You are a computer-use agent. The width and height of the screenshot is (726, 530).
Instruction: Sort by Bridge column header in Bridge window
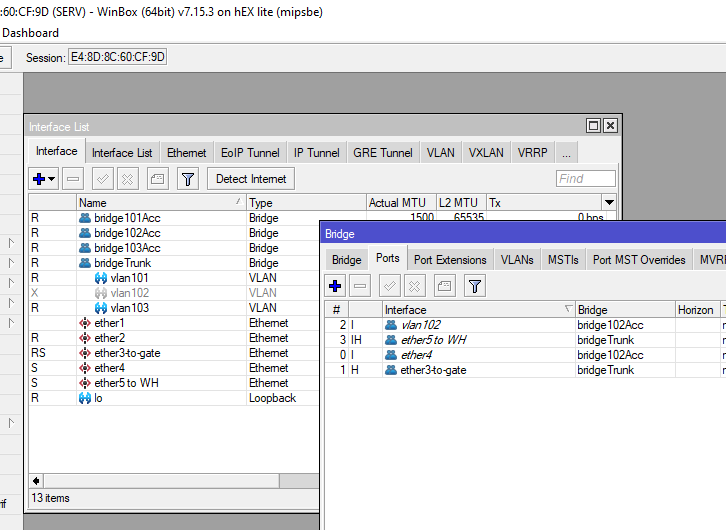(x=625, y=310)
